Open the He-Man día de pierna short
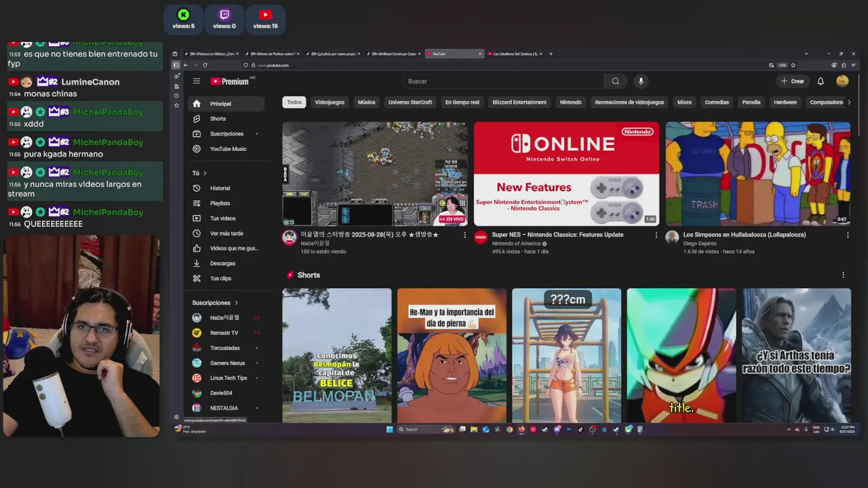868x488 pixels. point(452,356)
